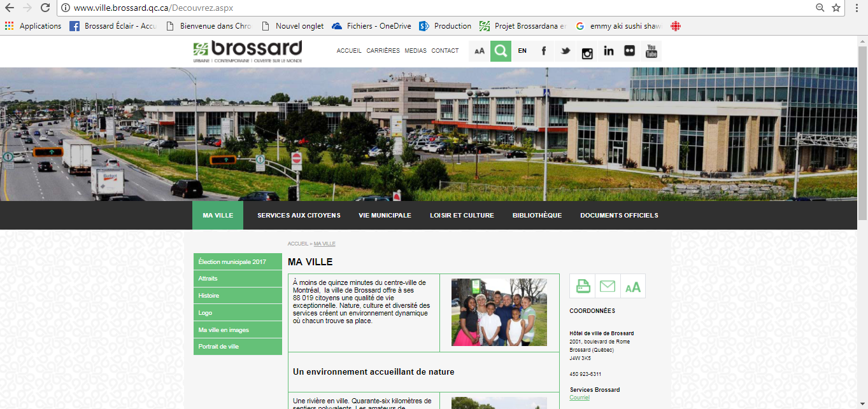Image resolution: width=868 pixels, height=409 pixels.
Task: Open the Ma ville en images section
Action: (238, 329)
